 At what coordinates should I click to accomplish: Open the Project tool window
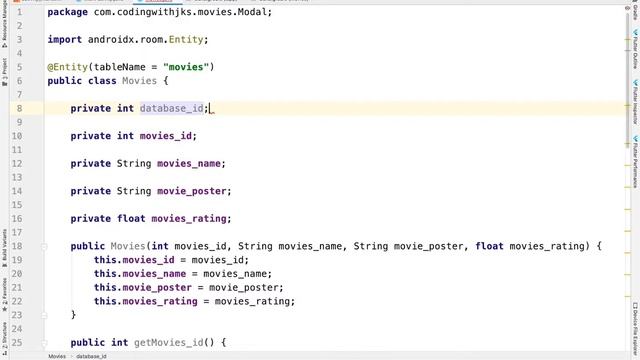[4, 72]
